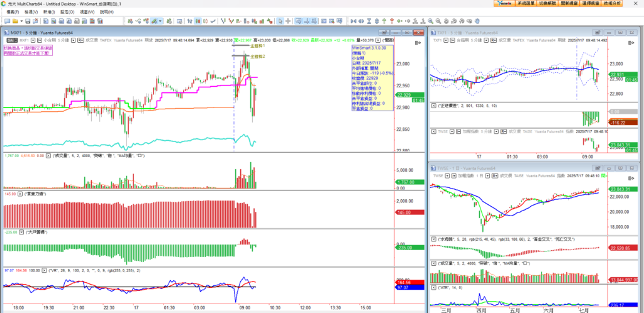Toggle the X box beside 成交量 in MXF1 chart
The width and height of the screenshot is (644, 313).
[x=48, y=156]
